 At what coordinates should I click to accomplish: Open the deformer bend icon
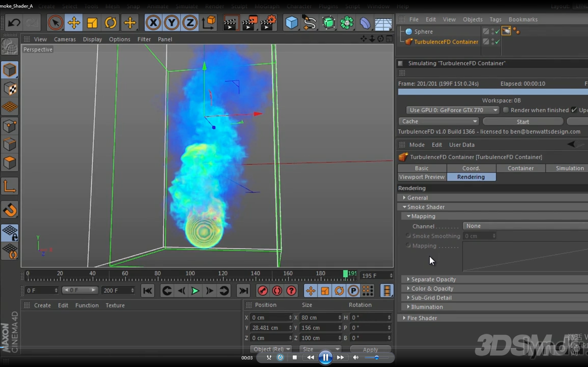(x=365, y=23)
